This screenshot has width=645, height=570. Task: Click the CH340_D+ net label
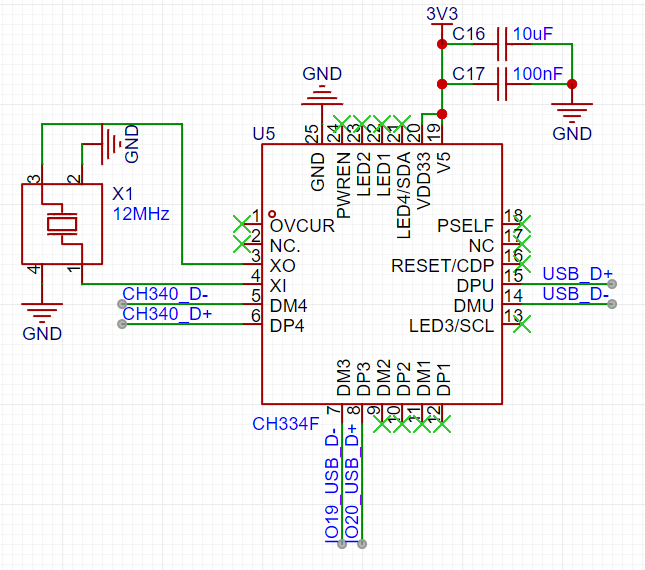167,314
